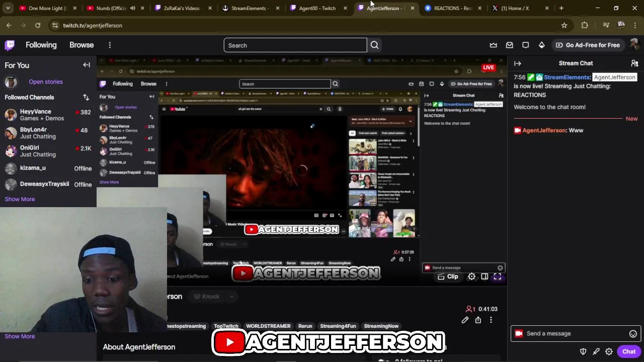Enter fullscreen on the stream player
The height and width of the screenshot is (362, 644).
[498, 277]
